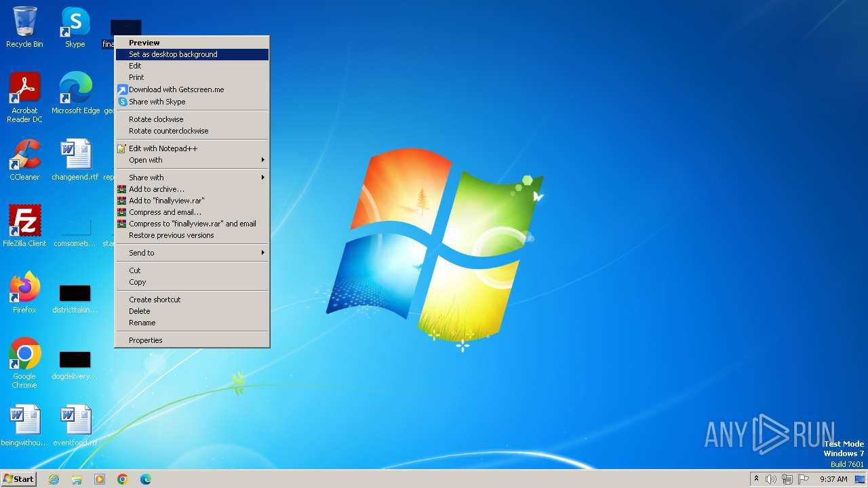The height and width of the screenshot is (488, 868).
Task: Open the 9:37 AM taskbar clock
Action: (x=833, y=479)
